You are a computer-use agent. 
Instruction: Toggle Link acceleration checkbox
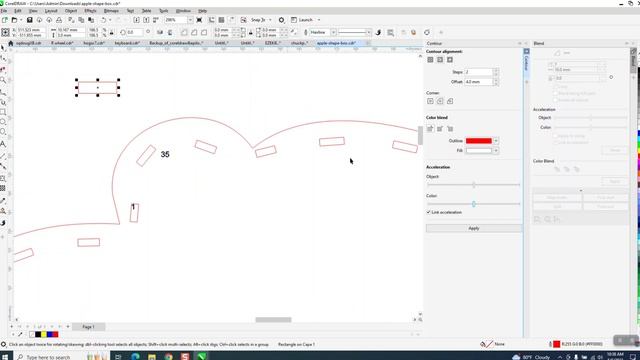coord(429,212)
